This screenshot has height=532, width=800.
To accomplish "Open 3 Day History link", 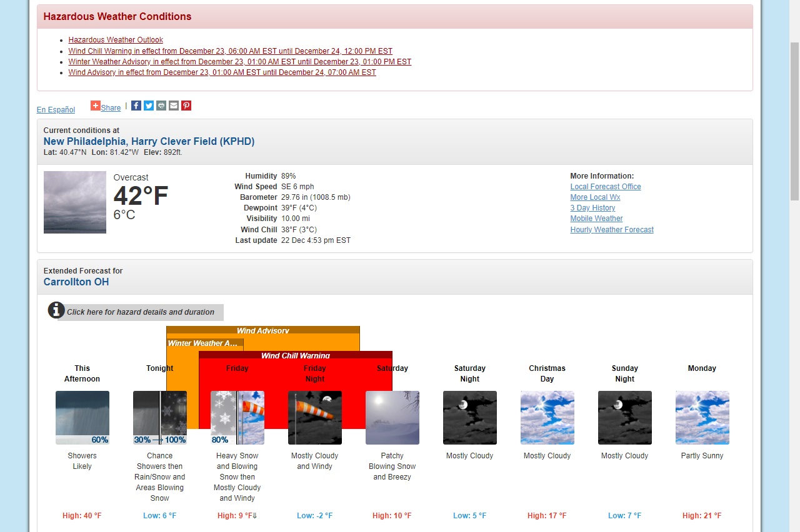I will click(x=592, y=208).
